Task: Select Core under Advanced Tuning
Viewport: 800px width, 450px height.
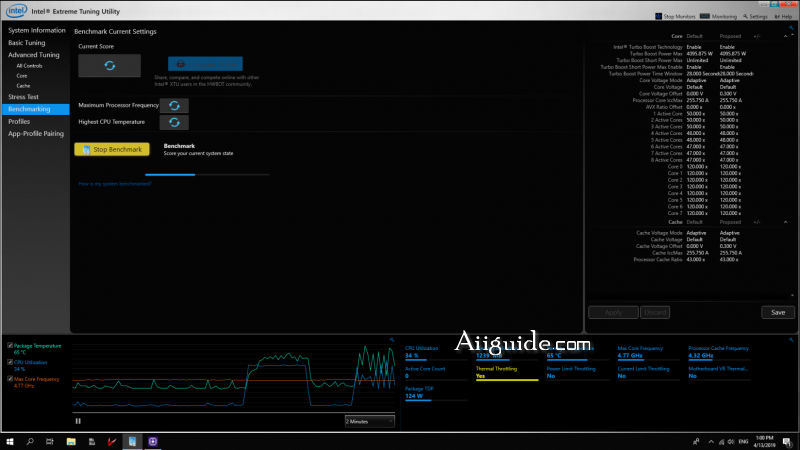Action: click(x=21, y=76)
